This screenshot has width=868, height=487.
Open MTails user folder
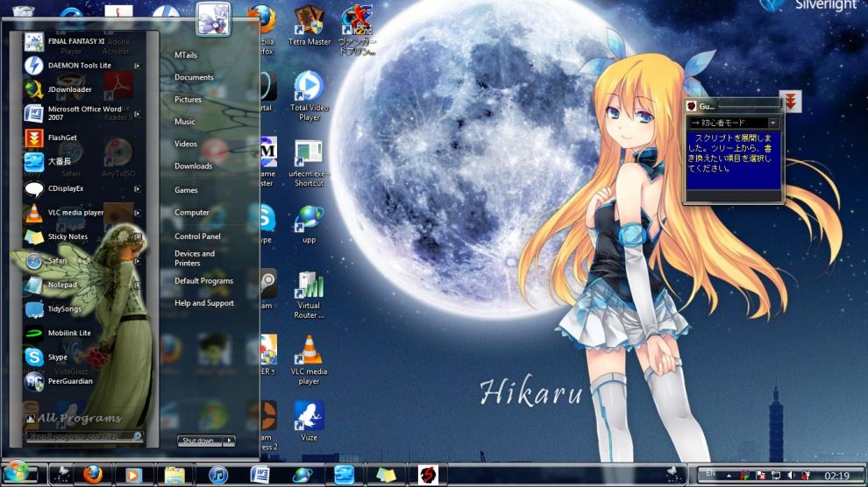click(x=186, y=55)
